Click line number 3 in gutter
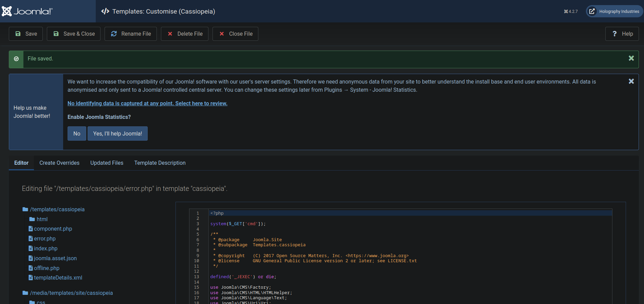 point(198,224)
